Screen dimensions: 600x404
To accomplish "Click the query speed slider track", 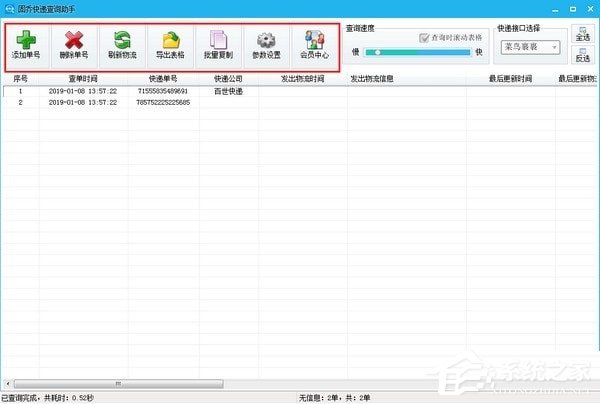I will 417,52.
